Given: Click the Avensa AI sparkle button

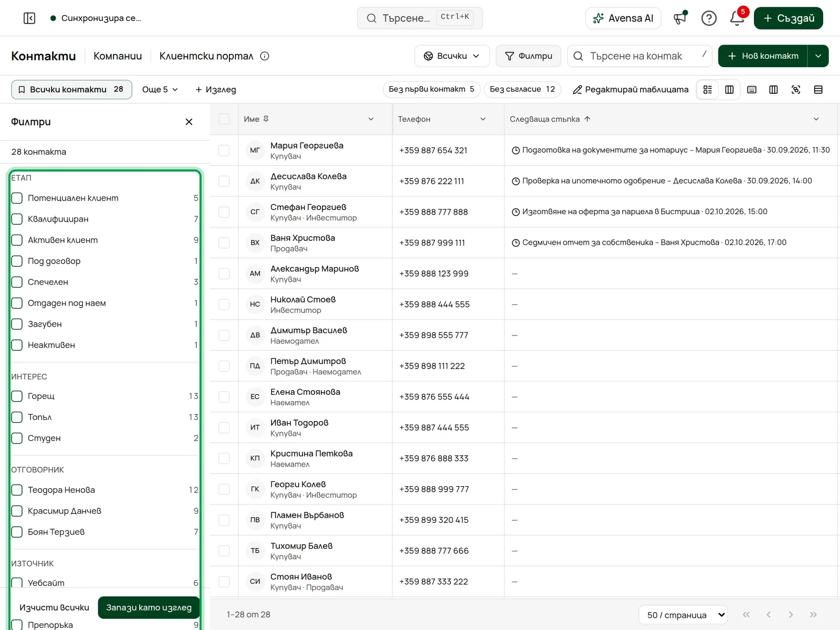Looking at the screenshot, I should [x=623, y=18].
